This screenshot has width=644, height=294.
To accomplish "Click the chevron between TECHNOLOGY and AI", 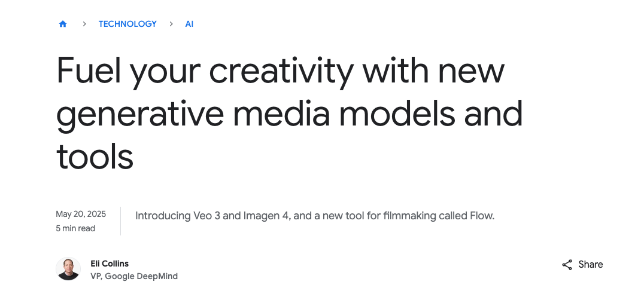I will [x=171, y=24].
